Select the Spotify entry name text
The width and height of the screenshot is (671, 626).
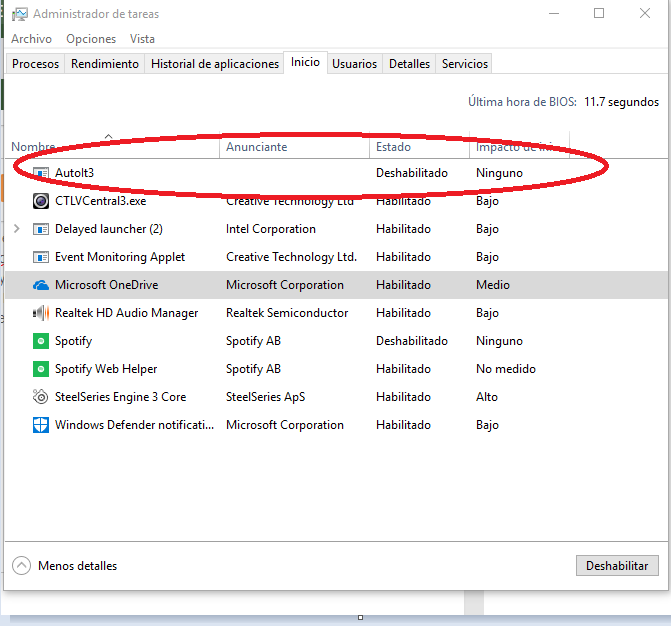74,341
